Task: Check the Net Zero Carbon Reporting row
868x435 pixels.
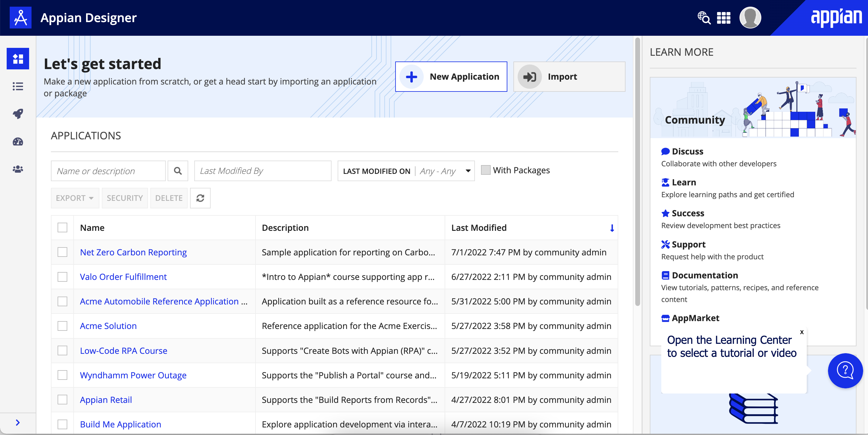Action: click(62, 252)
